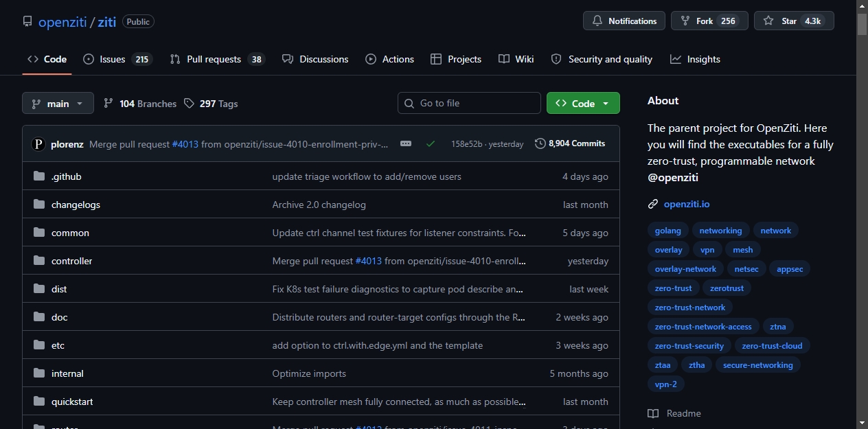The width and height of the screenshot is (868, 429).
Task: Click the doc folder icon
Action: click(x=39, y=317)
